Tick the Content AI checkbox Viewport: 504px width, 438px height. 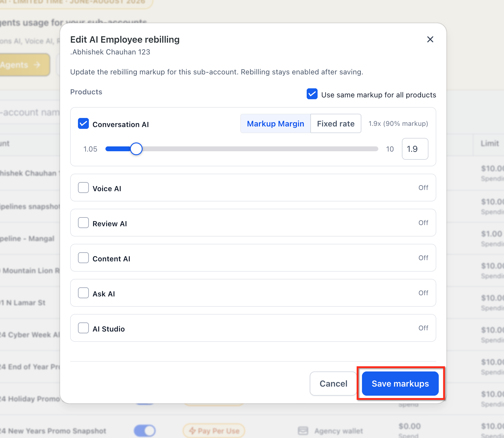[x=83, y=258]
